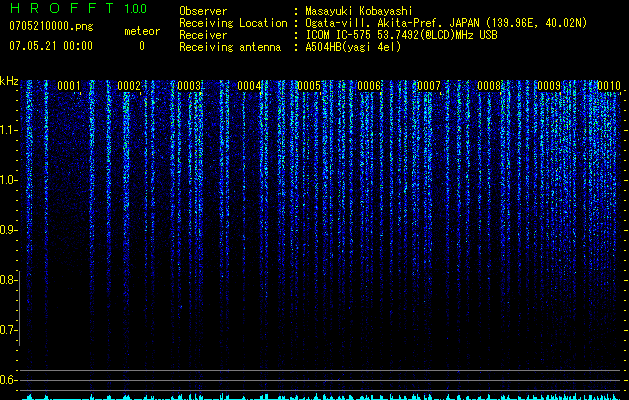Click the 0.6 kHz axis label

click(8, 380)
